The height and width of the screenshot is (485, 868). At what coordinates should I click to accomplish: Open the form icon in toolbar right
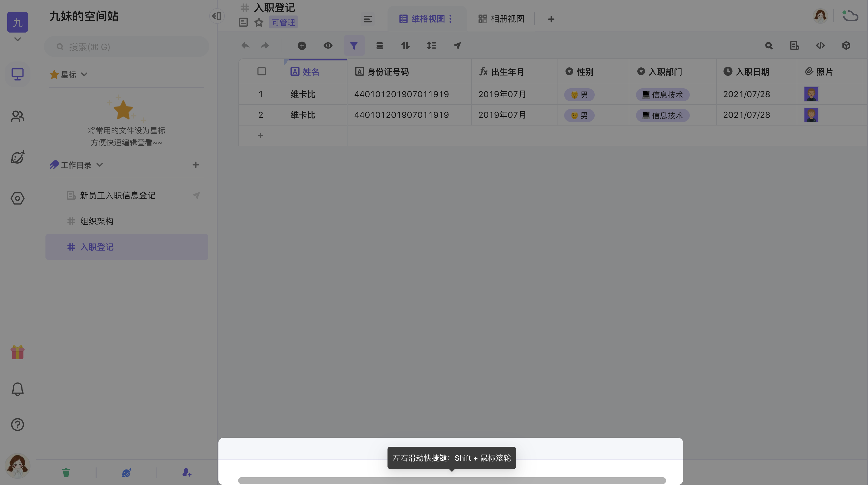[795, 45]
